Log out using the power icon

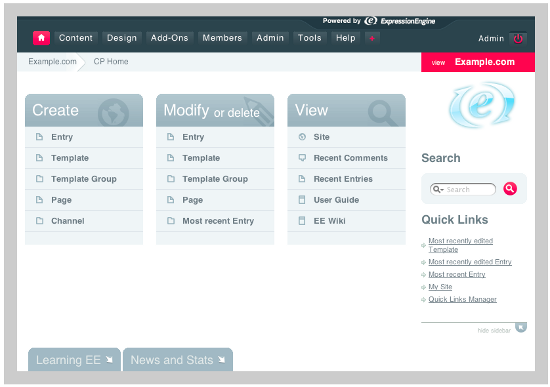tap(518, 39)
